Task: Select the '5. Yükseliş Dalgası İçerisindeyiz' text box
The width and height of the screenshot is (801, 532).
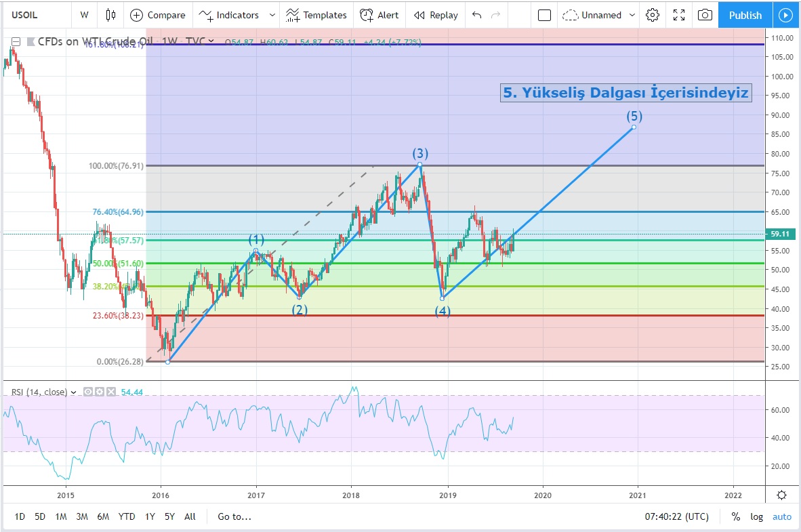Action: pos(625,92)
